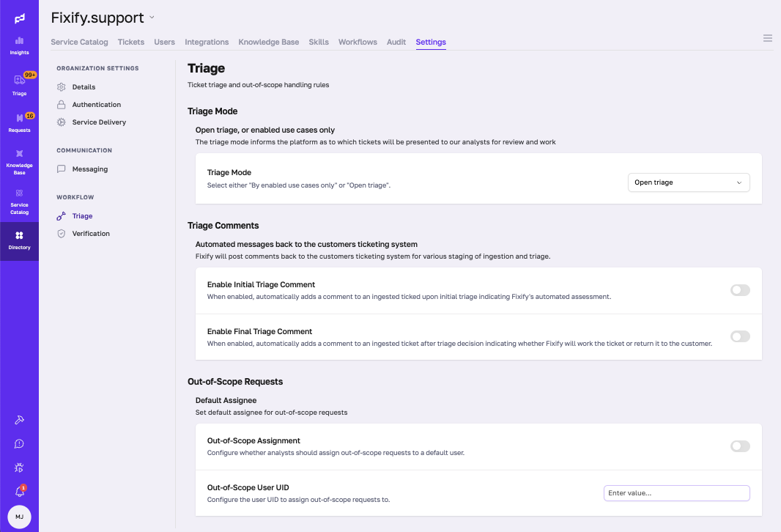
Task: Open Triage with the 99+ badge icon
Action: pos(19,81)
